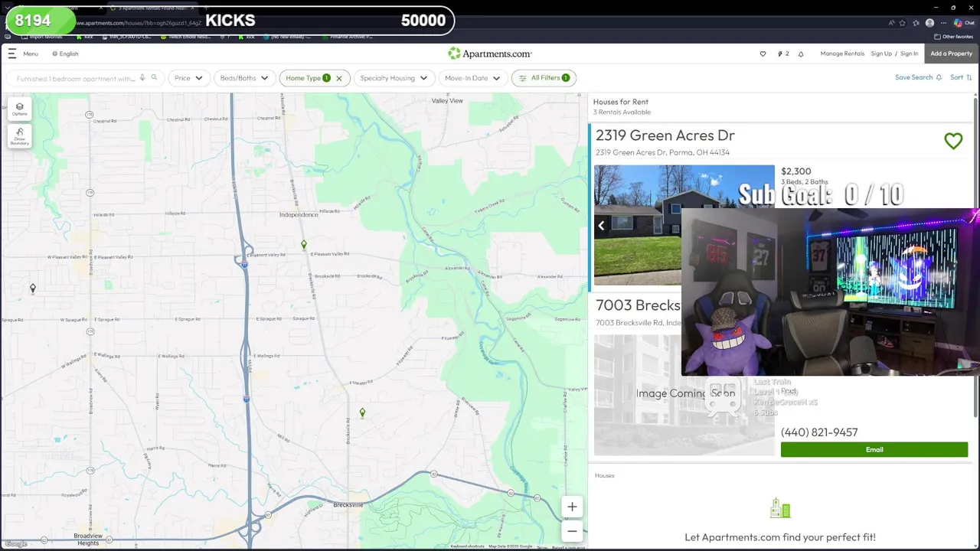Image resolution: width=980 pixels, height=551 pixels.
Task: Email the 7003 Brecksville Rd listing
Action: [874, 449]
